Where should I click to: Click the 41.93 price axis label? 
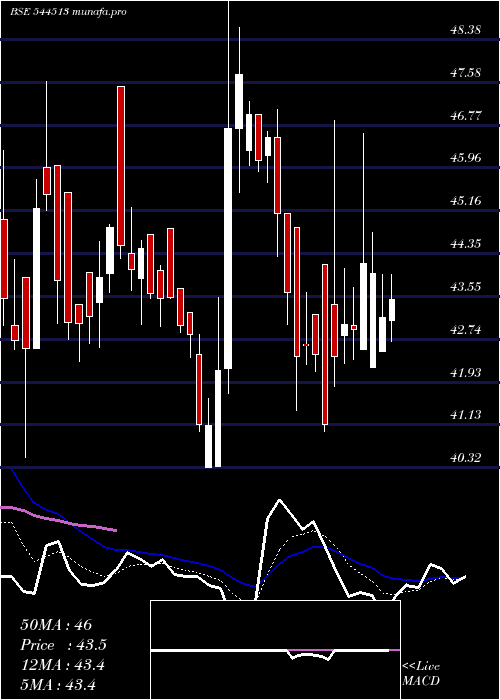[x=466, y=372]
